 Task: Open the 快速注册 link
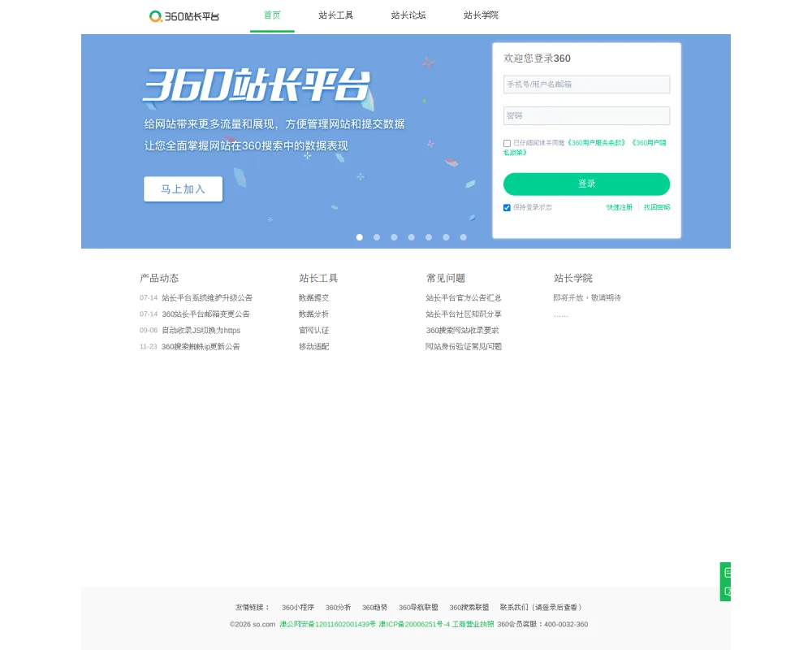620,207
